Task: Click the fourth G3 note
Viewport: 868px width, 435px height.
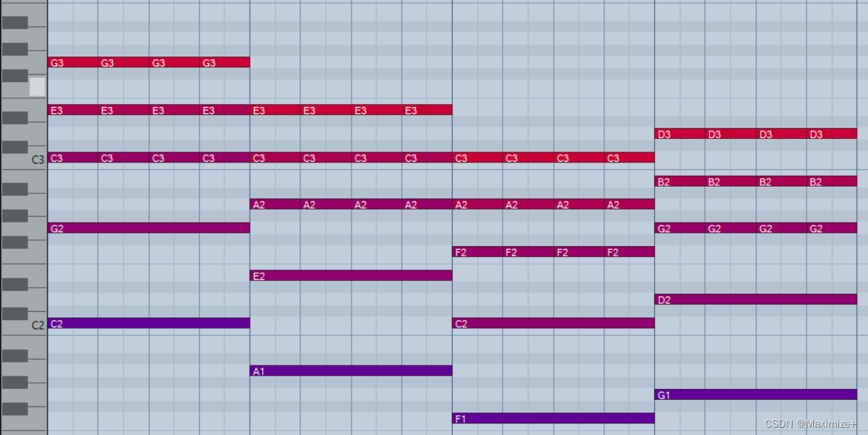Action: coord(225,62)
